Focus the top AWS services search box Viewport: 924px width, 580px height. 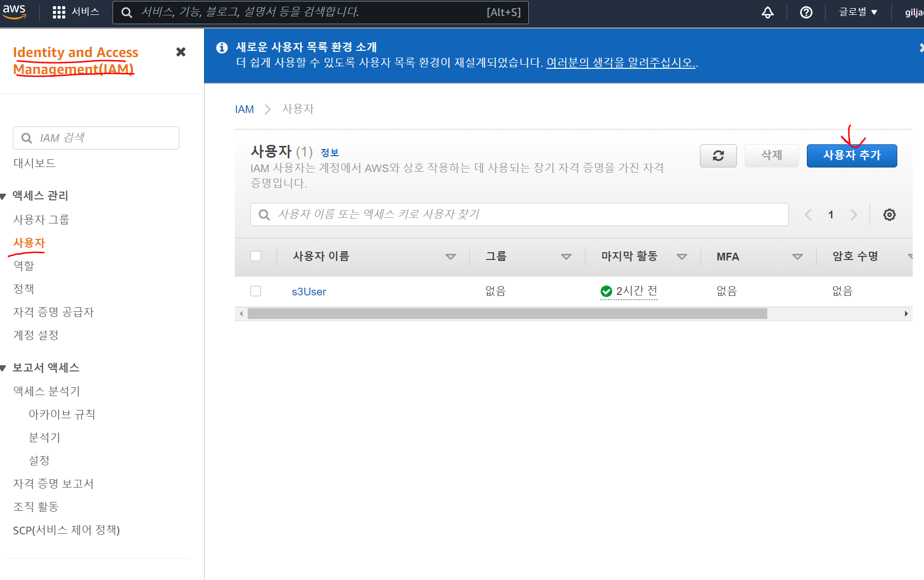click(x=320, y=12)
